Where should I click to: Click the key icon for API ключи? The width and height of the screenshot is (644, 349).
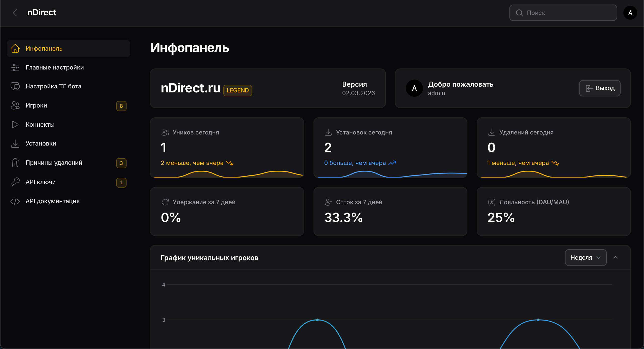15,182
